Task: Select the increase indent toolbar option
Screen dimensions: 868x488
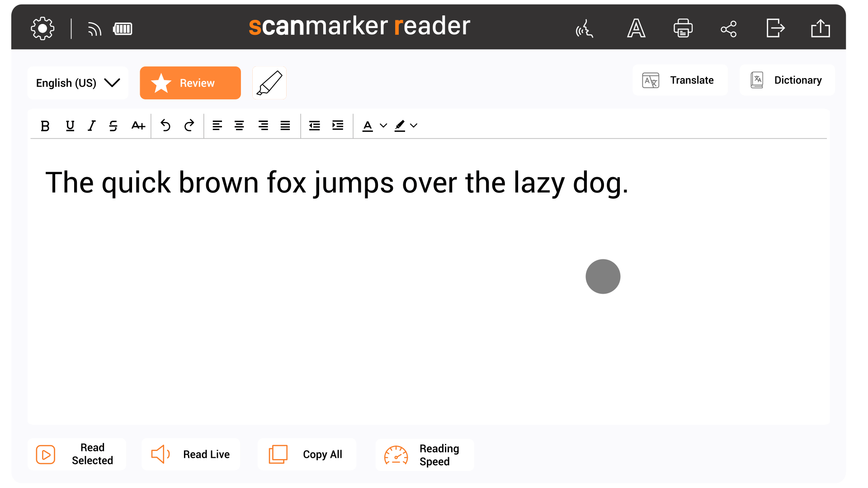Action: coord(338,125)
